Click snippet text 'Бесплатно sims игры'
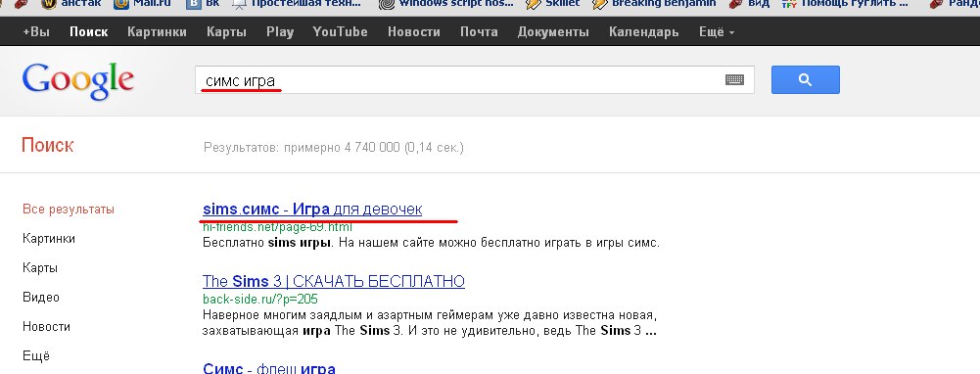The image size is (980, 374). (266, 243)
